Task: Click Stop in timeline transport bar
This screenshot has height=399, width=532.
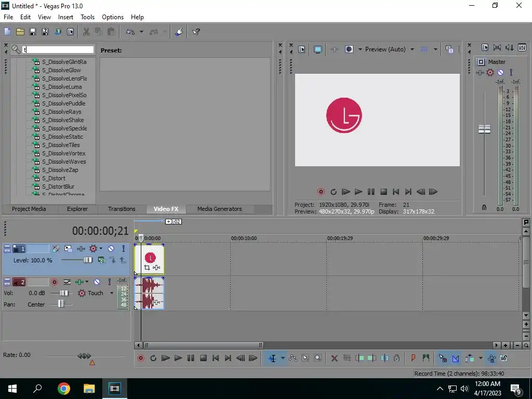Action: [x=203, y=358]
